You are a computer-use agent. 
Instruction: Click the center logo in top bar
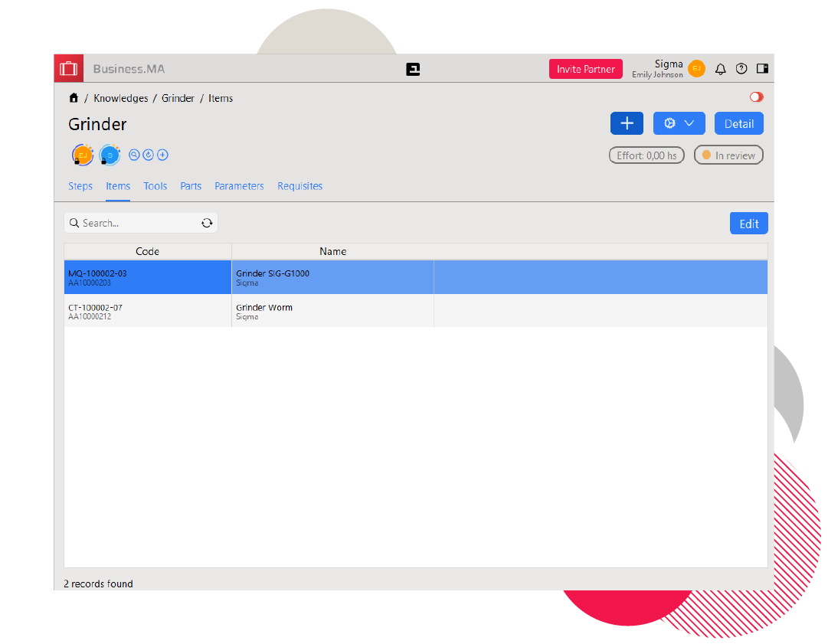point(413,69)
